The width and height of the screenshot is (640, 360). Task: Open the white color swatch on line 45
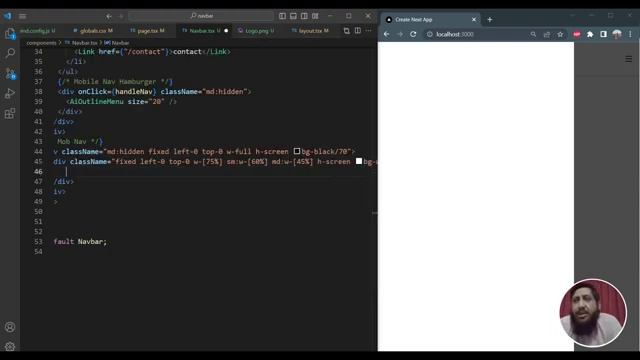point(359,161)
